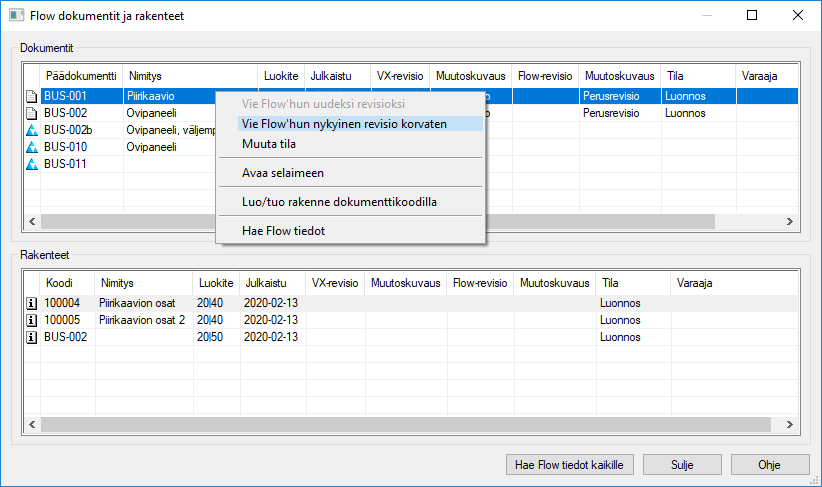Image resolution: width=822 pixels, height=487 pixels.
Task: Choose 'Vie Flow'hun nykyinen revisio korvaten'
Action: click(x=344, y=123)
